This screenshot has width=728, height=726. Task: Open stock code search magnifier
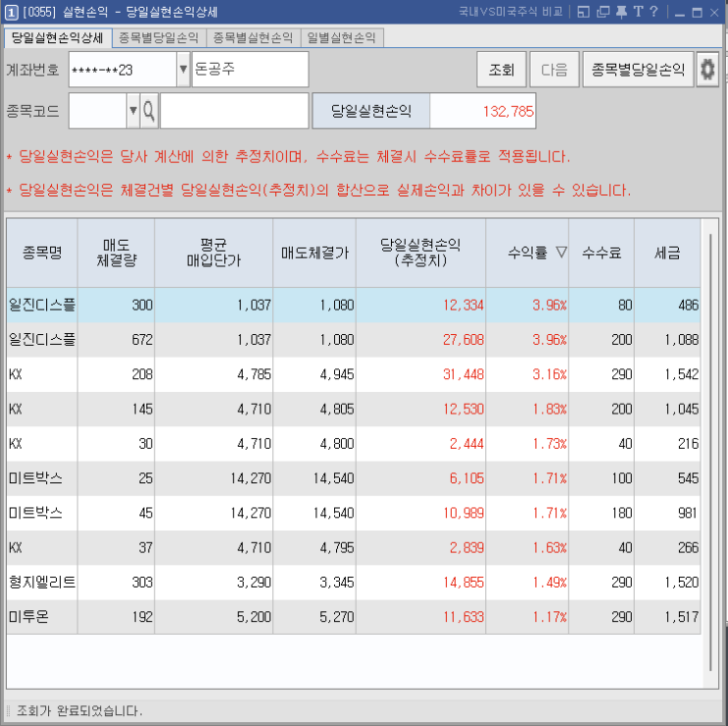(x=149, y=111)
